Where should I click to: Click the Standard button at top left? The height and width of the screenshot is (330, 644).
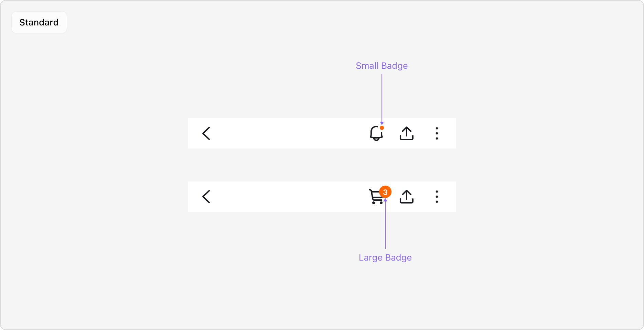(39, 22)
